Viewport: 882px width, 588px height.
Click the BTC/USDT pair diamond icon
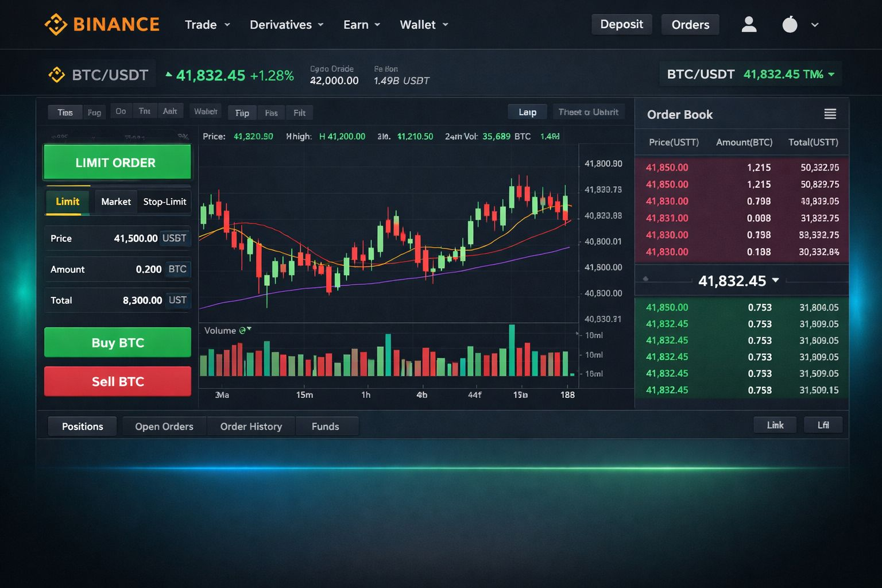(x=57, y=75)
